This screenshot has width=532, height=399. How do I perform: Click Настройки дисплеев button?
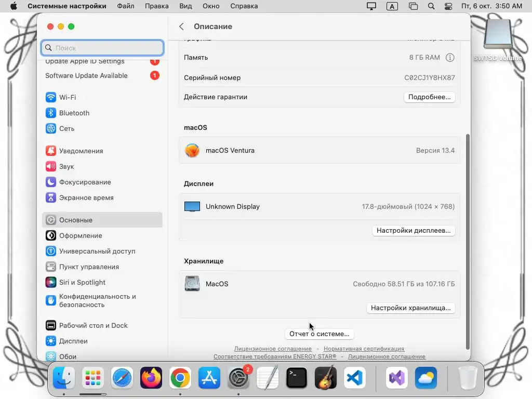click(x=413, y=230)
